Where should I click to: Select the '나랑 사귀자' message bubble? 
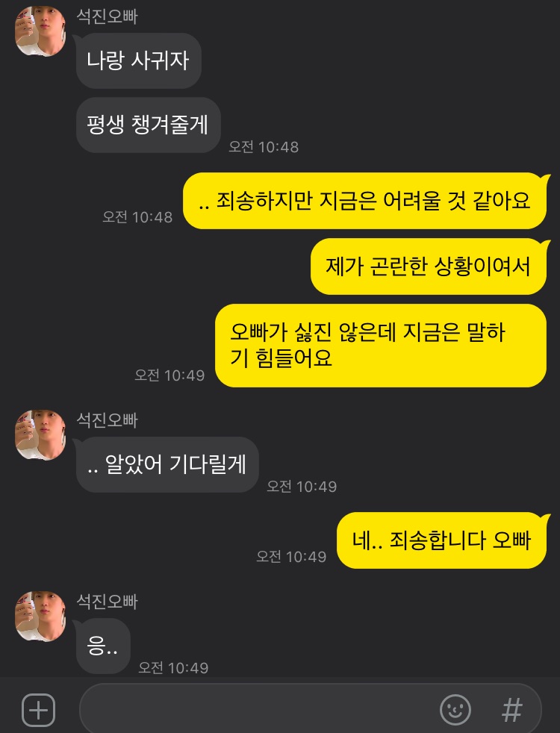[138, 60]
